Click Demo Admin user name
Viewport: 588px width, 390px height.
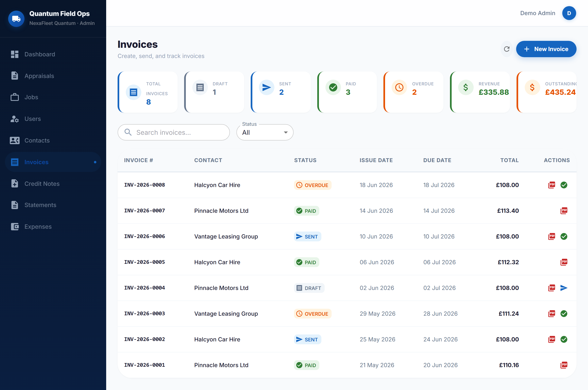click(538, 13)
